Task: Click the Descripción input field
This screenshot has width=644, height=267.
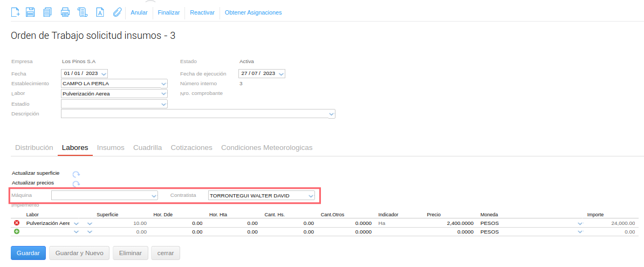Action: click(x=194, y=114)
